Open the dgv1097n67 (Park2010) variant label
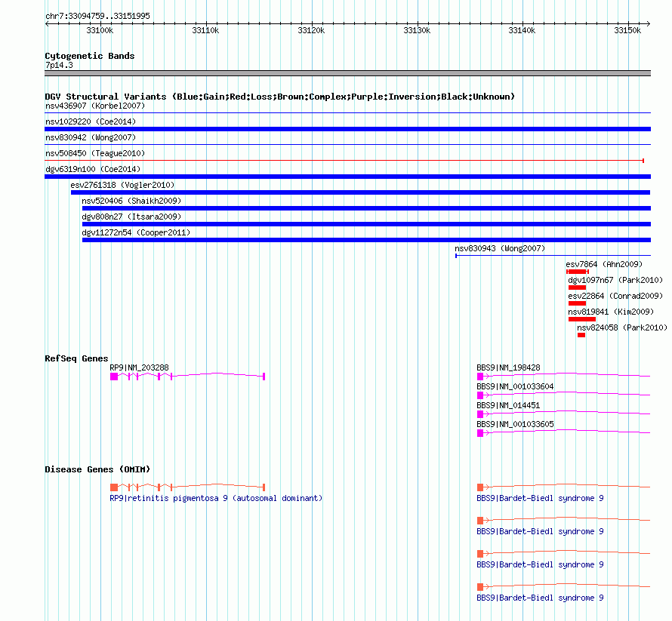This screenshot has width=672, height=621. point(615,280)
